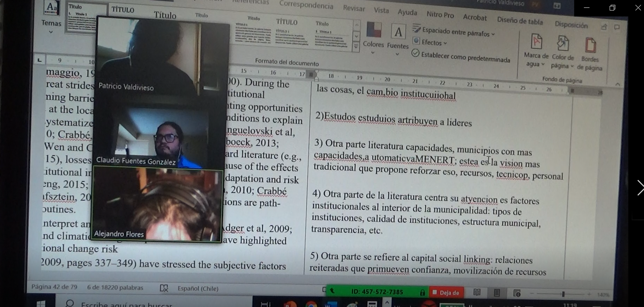Click the right arrow to view next image

[x=640, y=188]
